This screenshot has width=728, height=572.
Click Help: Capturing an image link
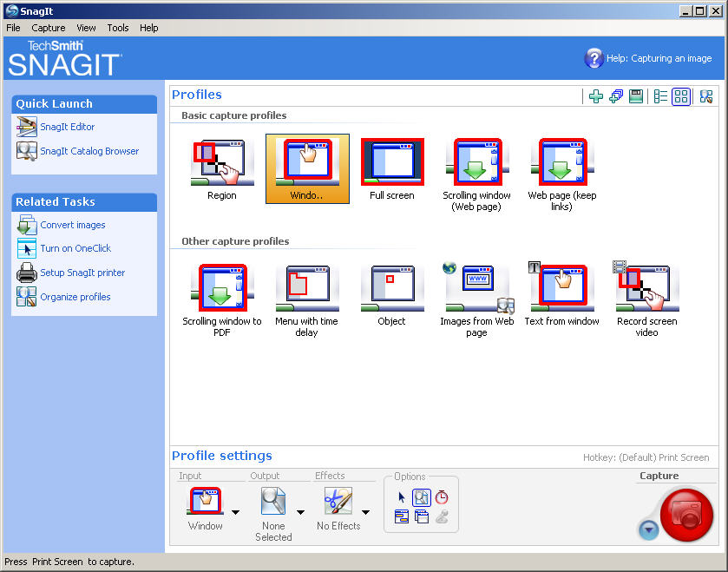tap(659, 58)
